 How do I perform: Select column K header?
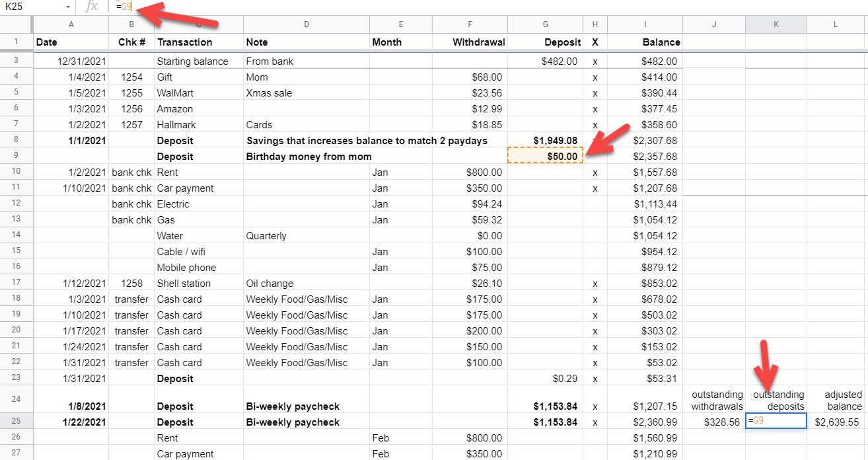pos(776,24)
